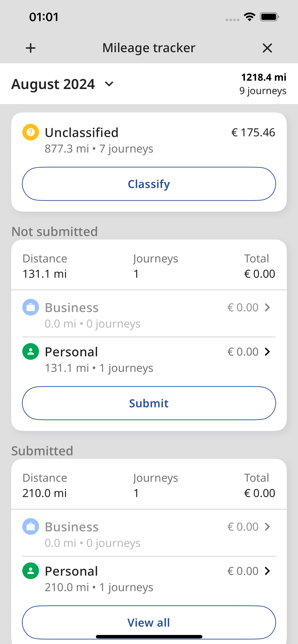Tap the Business briefcase icon under Not submitted
Viewport: 298px width, 644px height.
pos(31,307)
